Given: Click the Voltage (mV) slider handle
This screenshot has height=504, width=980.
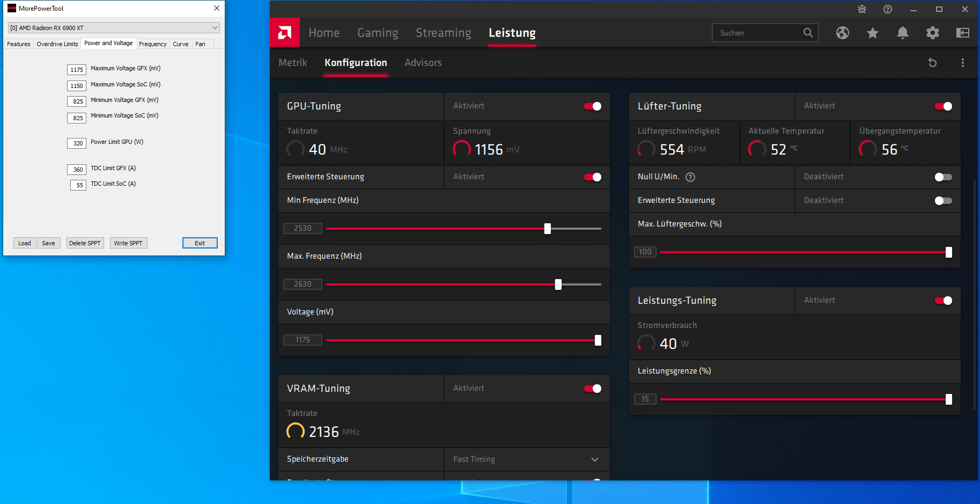Looking at the screenshot, I should click(598, 340).
